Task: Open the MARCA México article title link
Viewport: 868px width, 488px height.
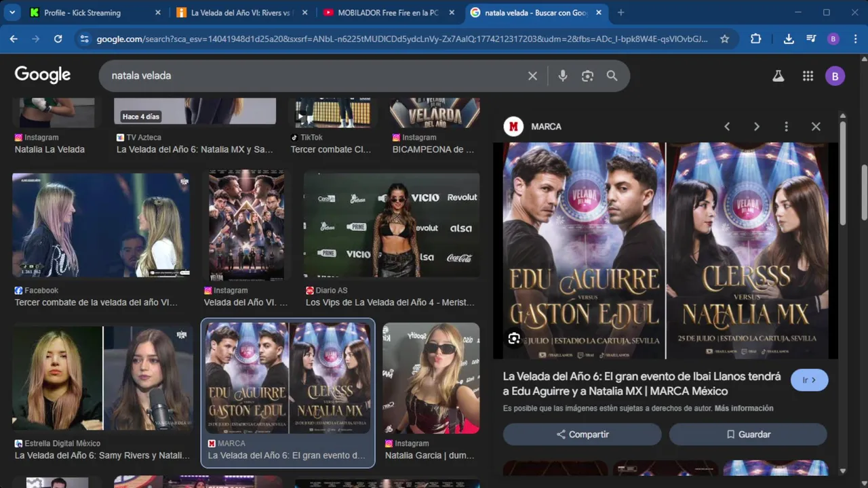Action: pyautogui.click(x=642, y=384)
